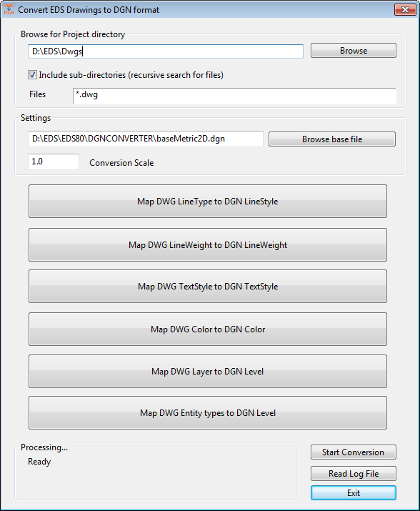Click the 'Ready' status text
This screenshot has width=420, height=511.
[x=39, y=462]
